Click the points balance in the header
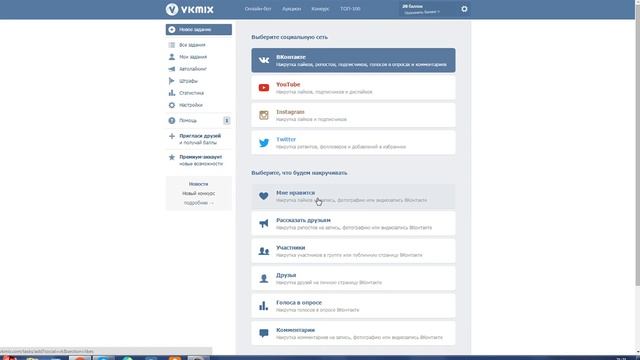640x360 pixels. 413,7
